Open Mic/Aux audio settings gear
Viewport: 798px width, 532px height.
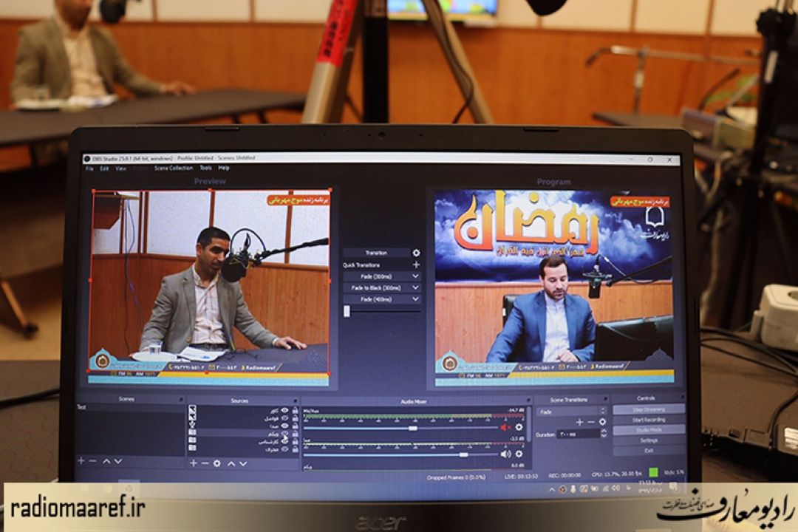pyautogui.click(x=519, y=427)
